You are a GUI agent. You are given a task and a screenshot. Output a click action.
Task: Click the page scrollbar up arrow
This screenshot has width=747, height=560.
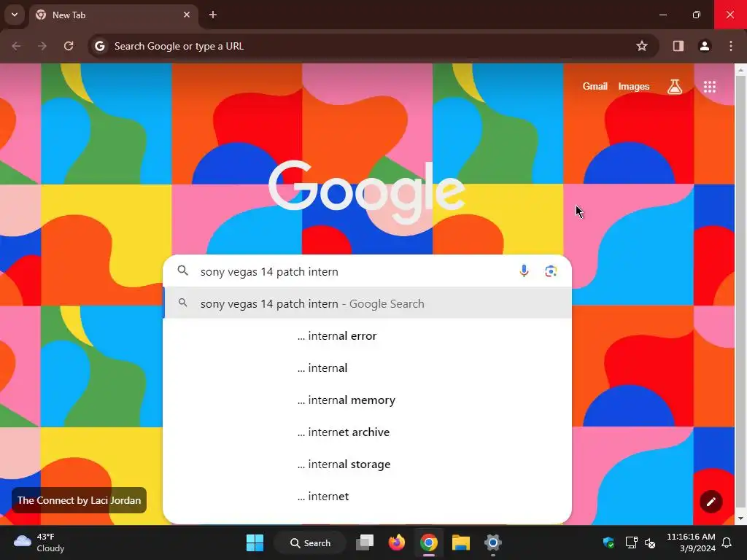740,70
